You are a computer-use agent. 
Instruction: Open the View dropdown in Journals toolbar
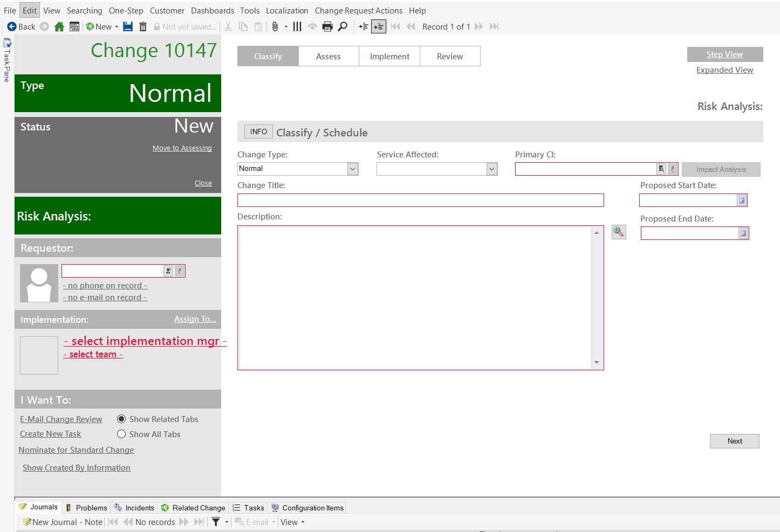coord(292,522)
